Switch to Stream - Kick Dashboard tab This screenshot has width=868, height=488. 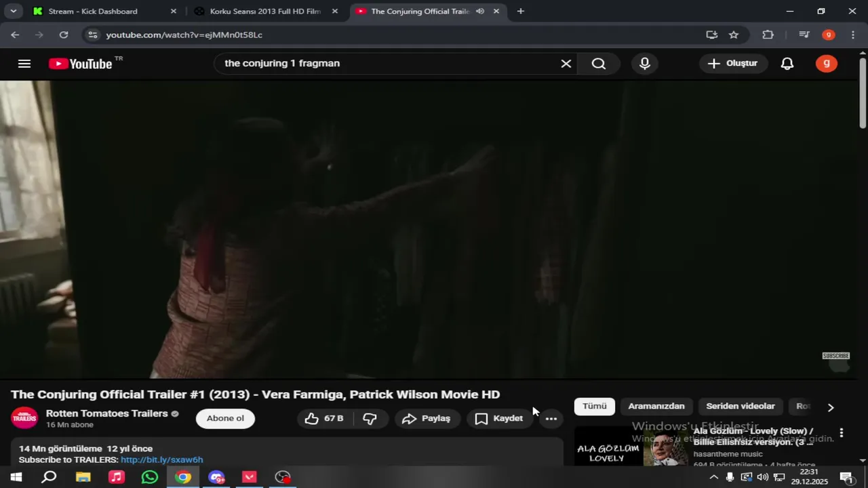pos(93,12)
